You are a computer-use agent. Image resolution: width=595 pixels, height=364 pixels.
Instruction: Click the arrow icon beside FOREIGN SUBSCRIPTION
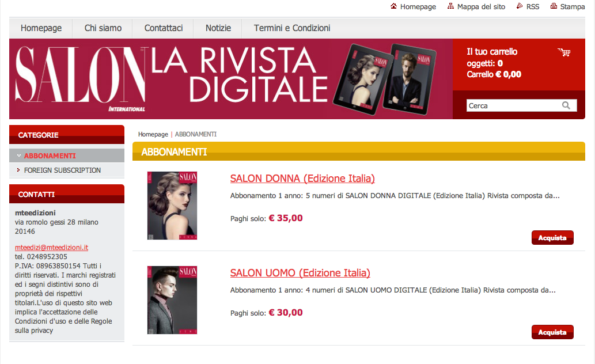(x=18, y=170)
